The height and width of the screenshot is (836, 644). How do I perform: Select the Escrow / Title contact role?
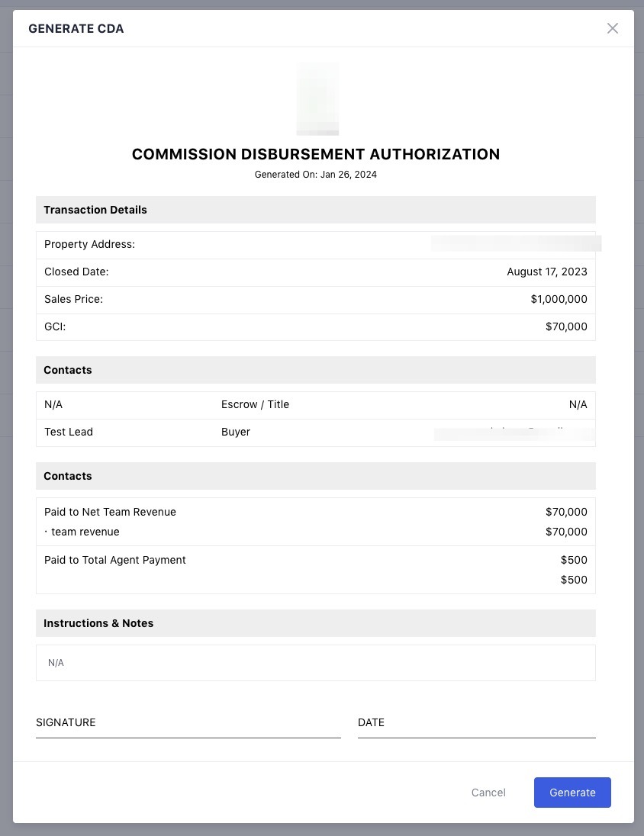click(255, 405)
